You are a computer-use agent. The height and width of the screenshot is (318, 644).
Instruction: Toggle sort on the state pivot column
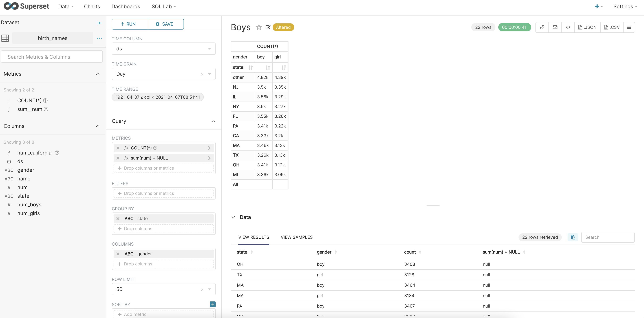(x=250, y=67)
